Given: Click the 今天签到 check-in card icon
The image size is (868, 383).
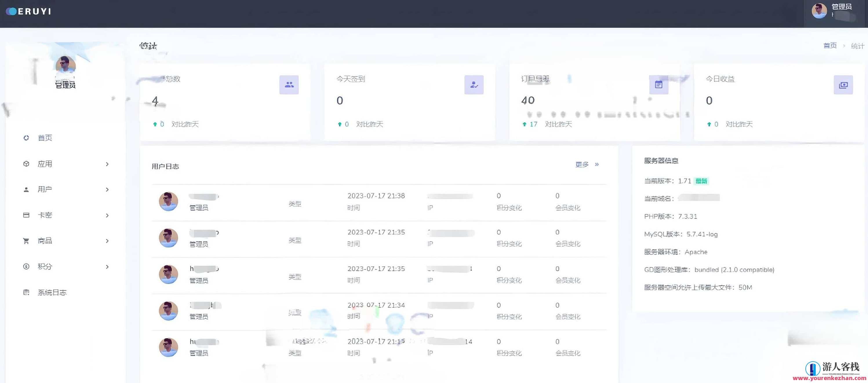Looking at the screenshot, I should pos(474,85).
